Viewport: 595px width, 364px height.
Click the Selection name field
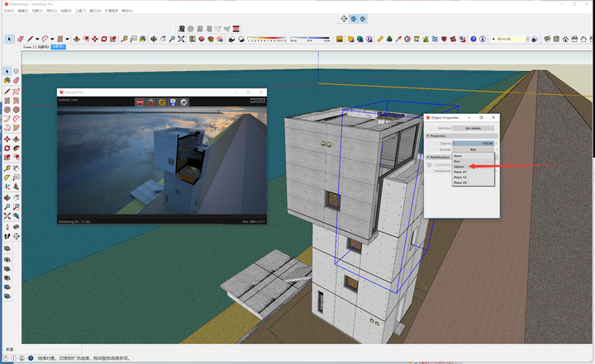pyautogui.click(x=473, y=128)
